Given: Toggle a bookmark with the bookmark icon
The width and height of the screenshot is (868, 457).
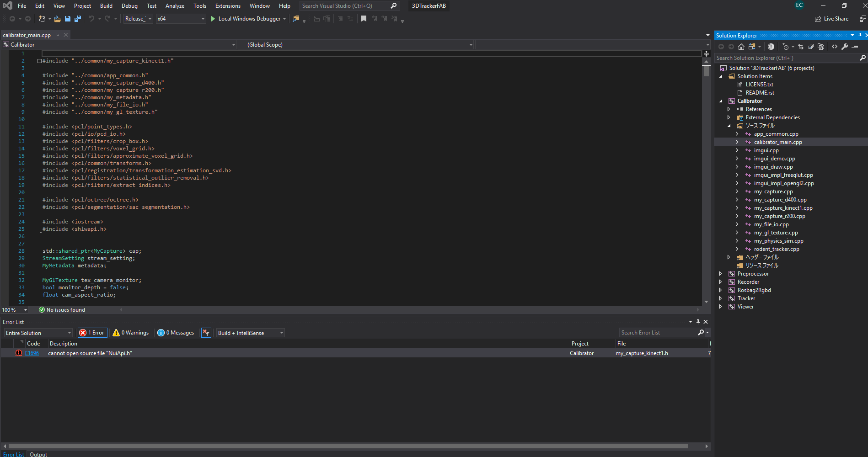Looking at the screenshot, I should click(364, 19).
